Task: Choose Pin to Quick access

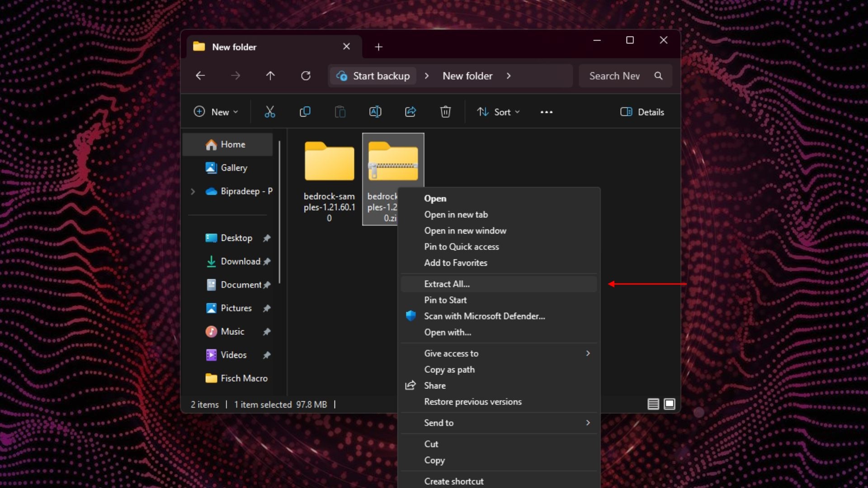Action: pyautogui.click(x=499, y=247)
